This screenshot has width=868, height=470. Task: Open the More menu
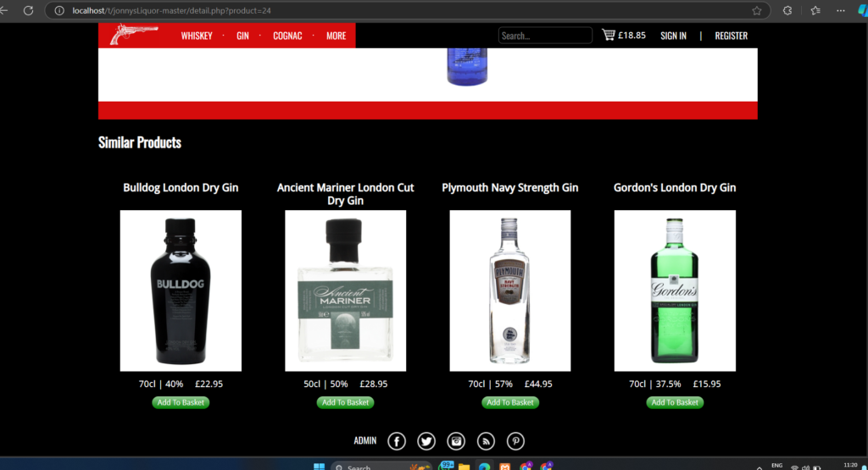tap(336, 36)
